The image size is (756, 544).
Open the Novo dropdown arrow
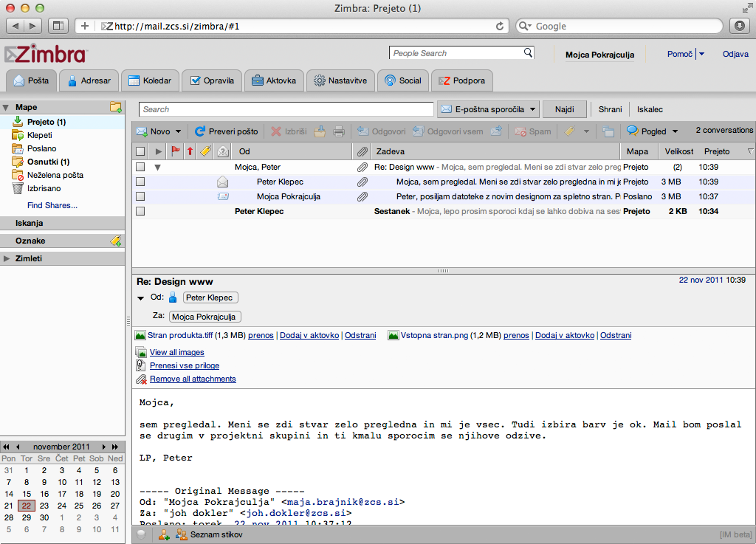tap(179, 131)
